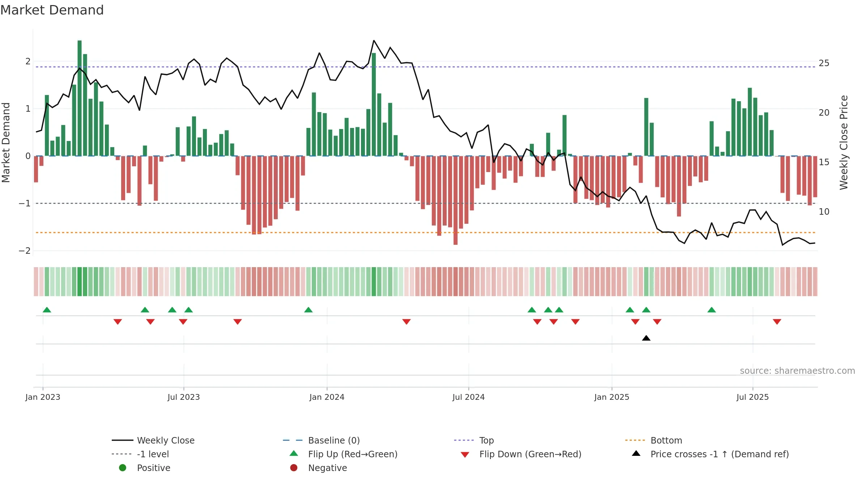The width and height of the screenshot is (868, 488).
Task: Click the 20 tick on the price axis
Action: tap(824, 112)
